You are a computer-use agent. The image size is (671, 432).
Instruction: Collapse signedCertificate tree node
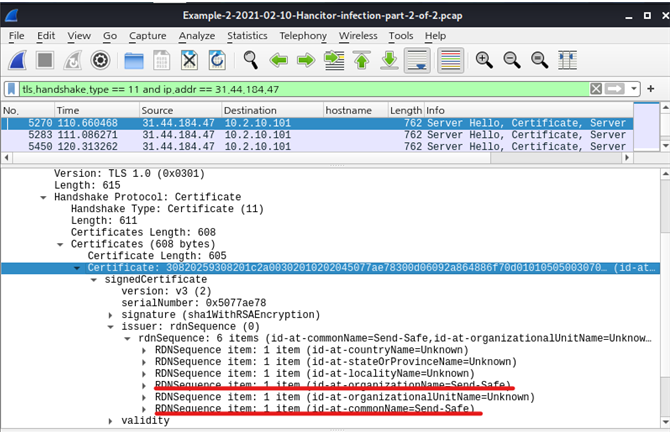coord(94,280)
